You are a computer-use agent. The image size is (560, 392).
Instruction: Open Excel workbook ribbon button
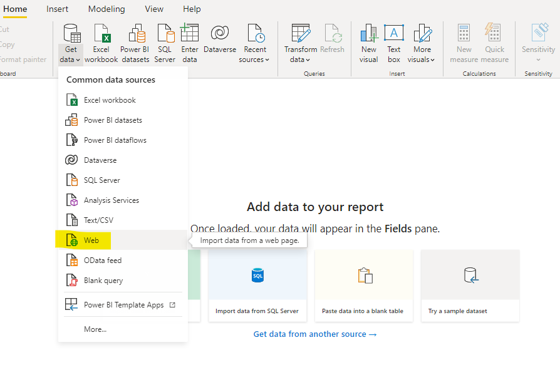click(x=101, y=44)
